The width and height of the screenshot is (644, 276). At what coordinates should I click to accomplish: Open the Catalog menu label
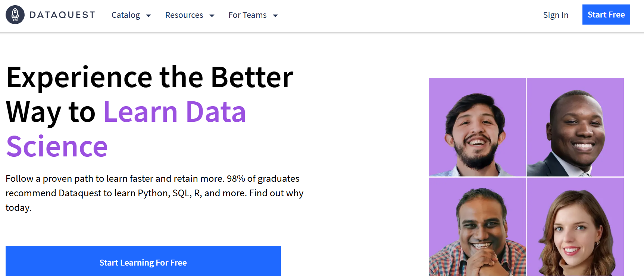[x=126, y=15]
